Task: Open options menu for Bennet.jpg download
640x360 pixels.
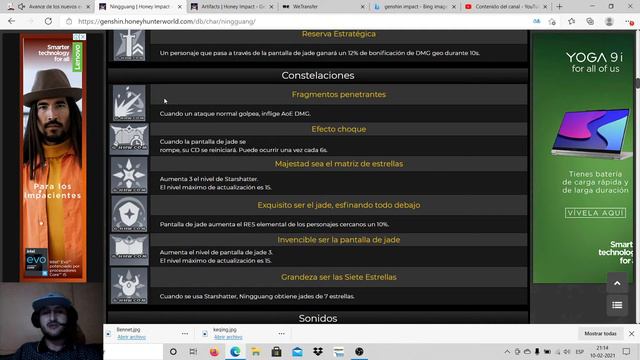Action: coord(185,333)
